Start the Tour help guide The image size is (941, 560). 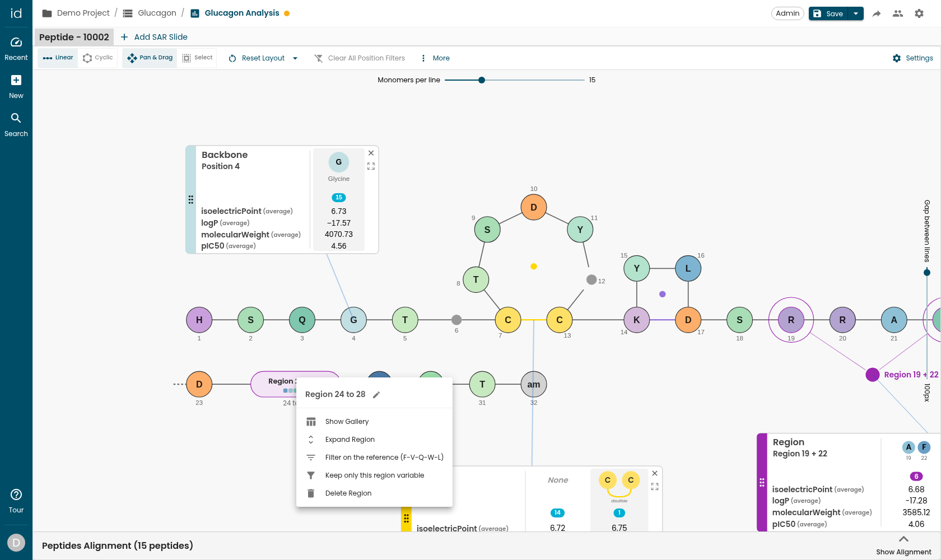coord(16,501)
